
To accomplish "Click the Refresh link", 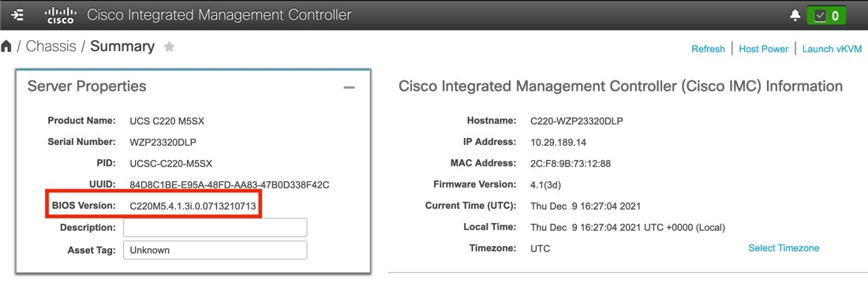I will 708,49.
